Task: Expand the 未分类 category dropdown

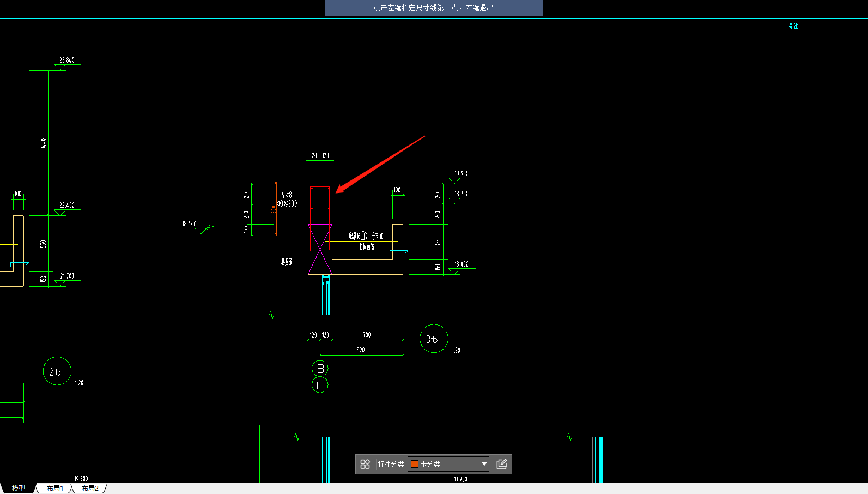Action: (484, 464)
